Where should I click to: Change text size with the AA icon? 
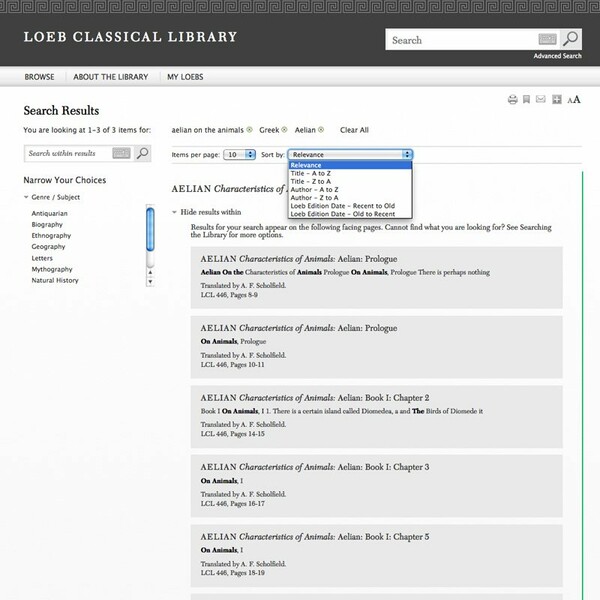tap(574, 100)
